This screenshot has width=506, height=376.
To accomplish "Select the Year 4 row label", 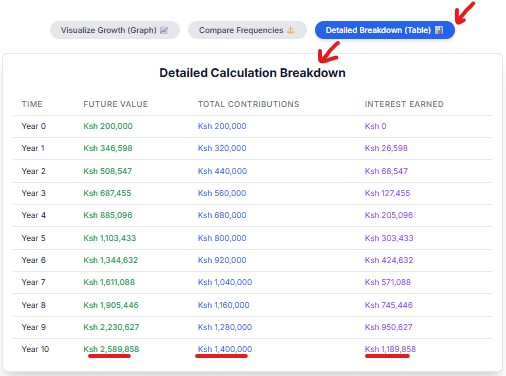I will [34, 215].
